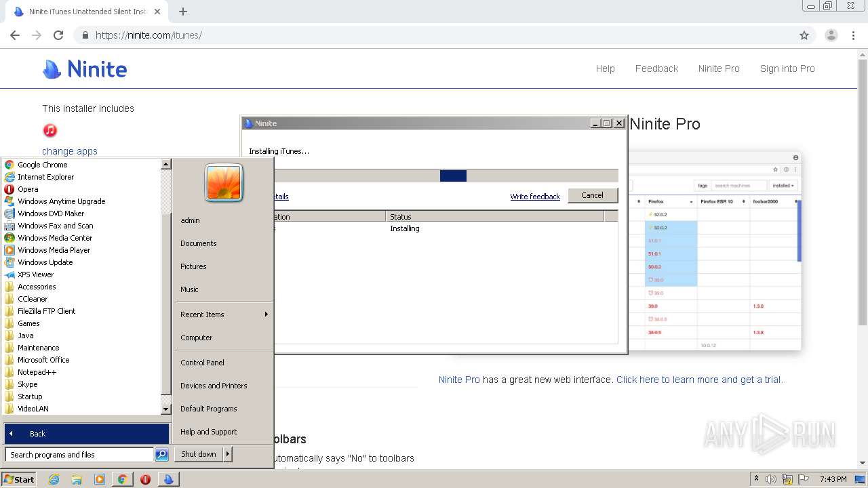Reload the Chrome page

pos(58,35)
